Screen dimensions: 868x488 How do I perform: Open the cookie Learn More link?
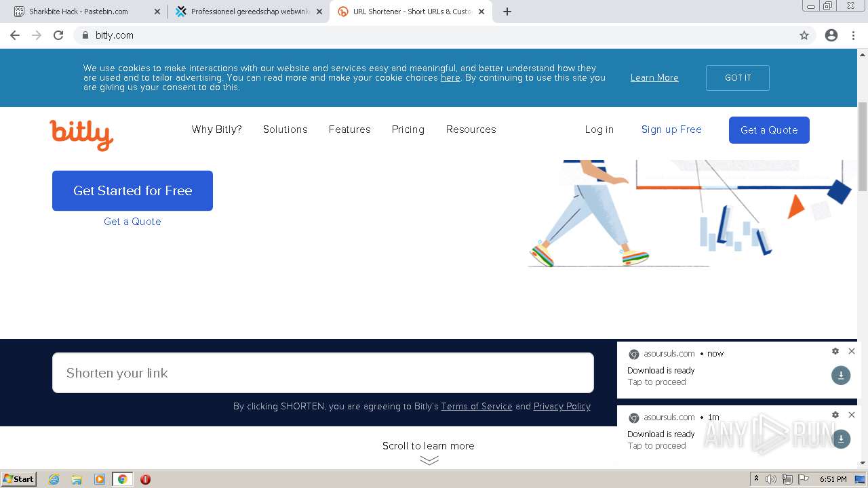[654, 78]
